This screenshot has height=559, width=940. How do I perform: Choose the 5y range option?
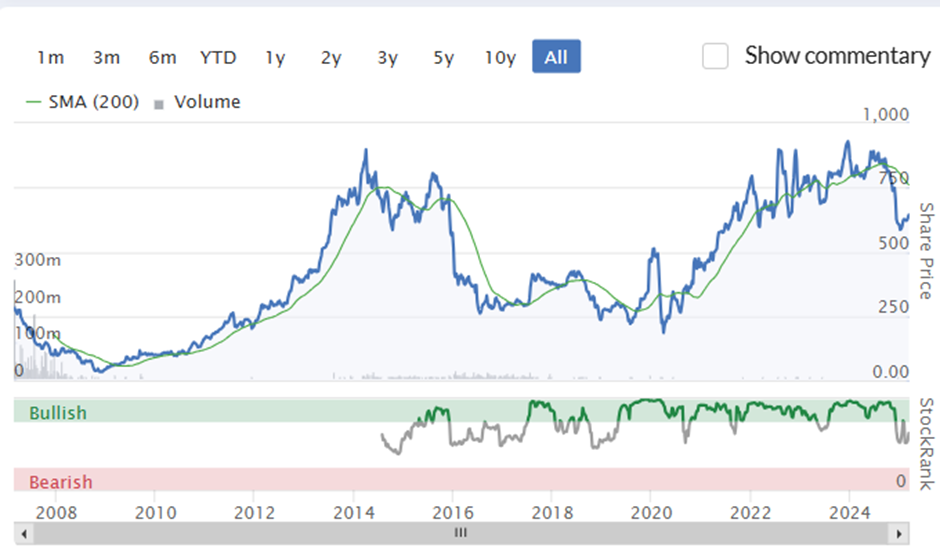coord(444,57)
